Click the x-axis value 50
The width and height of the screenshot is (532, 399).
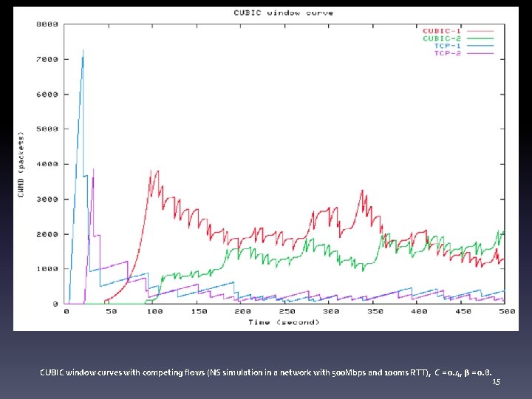111,311
